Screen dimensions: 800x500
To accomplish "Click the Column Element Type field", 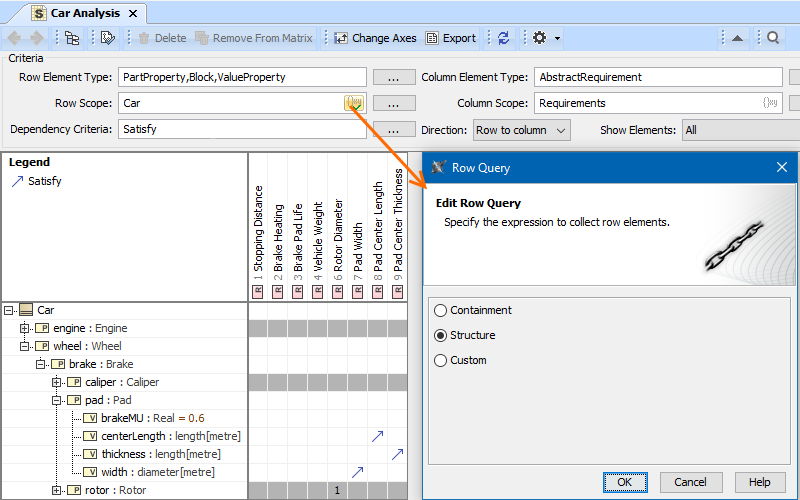I will pyautogui.click(x=658, y=77).
